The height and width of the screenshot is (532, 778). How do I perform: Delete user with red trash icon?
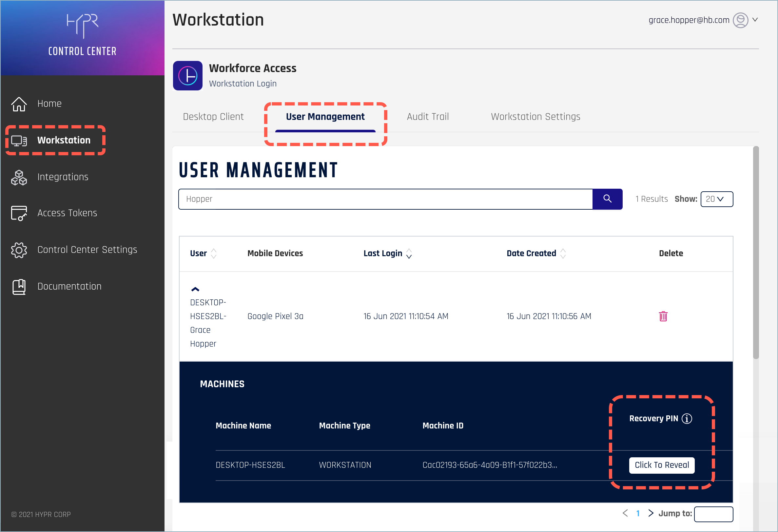[x=663, y=316]
